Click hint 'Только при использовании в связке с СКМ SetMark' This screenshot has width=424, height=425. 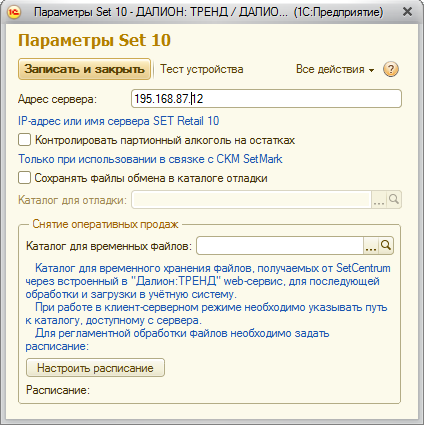150,159
